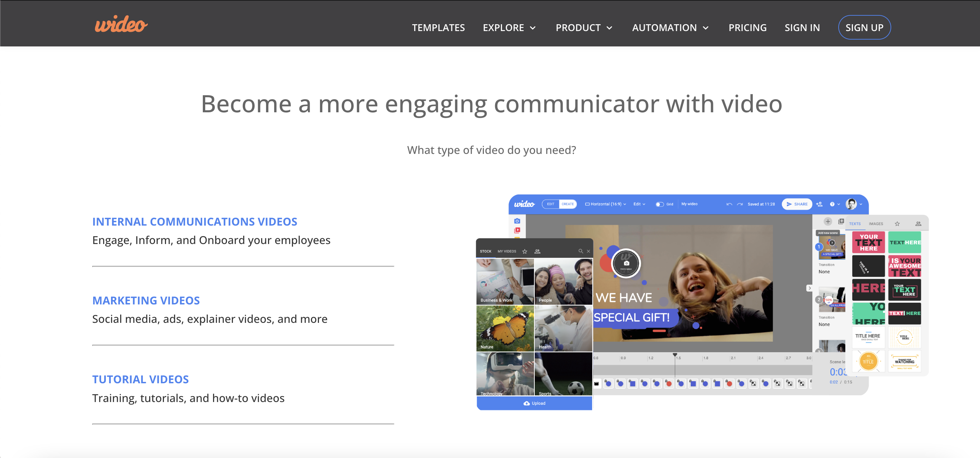Image resolution: width=980 pixels, height=458 pixels.
Task: Click the camera icon in left sidebar
Action: pyautogui.click(x=517, y=221)
